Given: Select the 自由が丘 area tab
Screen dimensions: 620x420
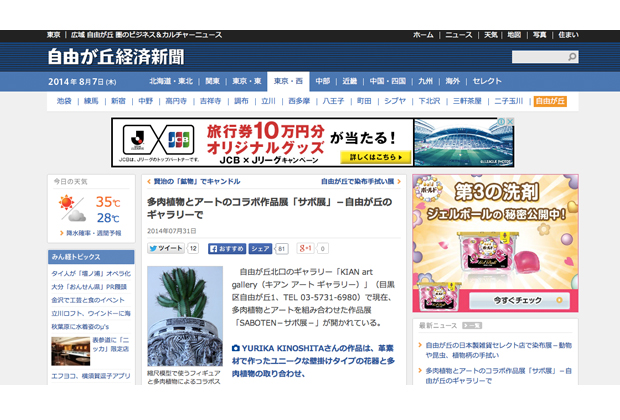Looking at the screenshot, I should coord(550,101).
